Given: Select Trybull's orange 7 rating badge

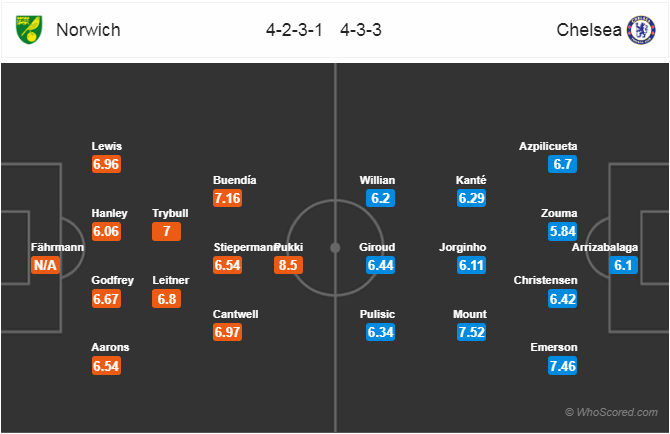Looking at the screenshot, I should (x=167, y=232).
